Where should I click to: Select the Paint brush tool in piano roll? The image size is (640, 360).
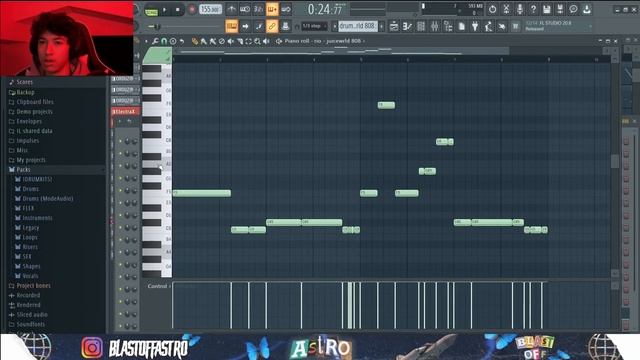[x=204, y=41]
